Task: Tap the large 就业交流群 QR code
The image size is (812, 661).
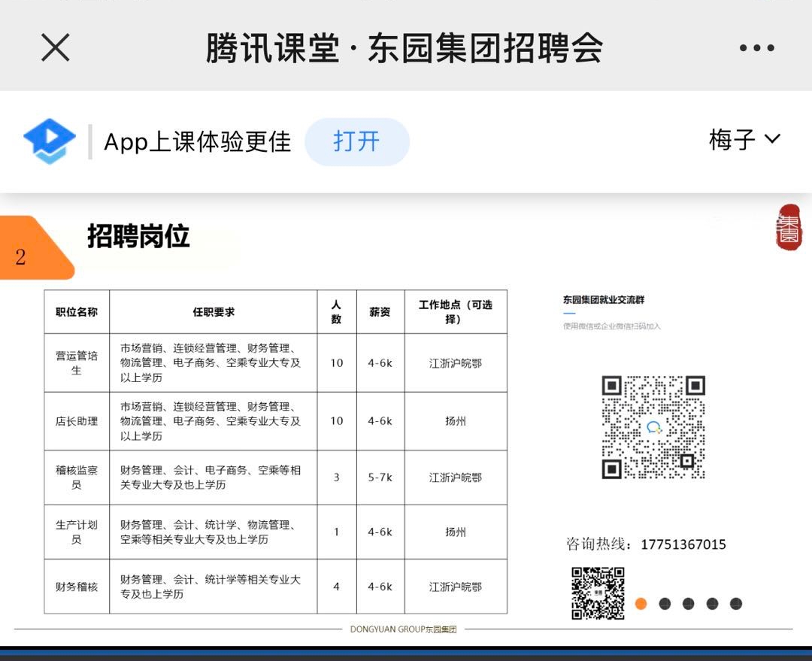Action: tap(653, 427)
